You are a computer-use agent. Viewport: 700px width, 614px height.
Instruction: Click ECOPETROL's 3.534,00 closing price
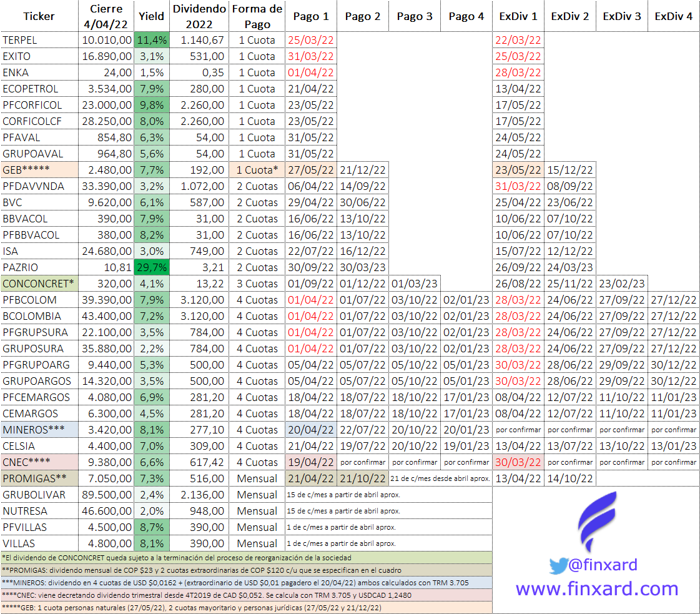tap(106, 89)
